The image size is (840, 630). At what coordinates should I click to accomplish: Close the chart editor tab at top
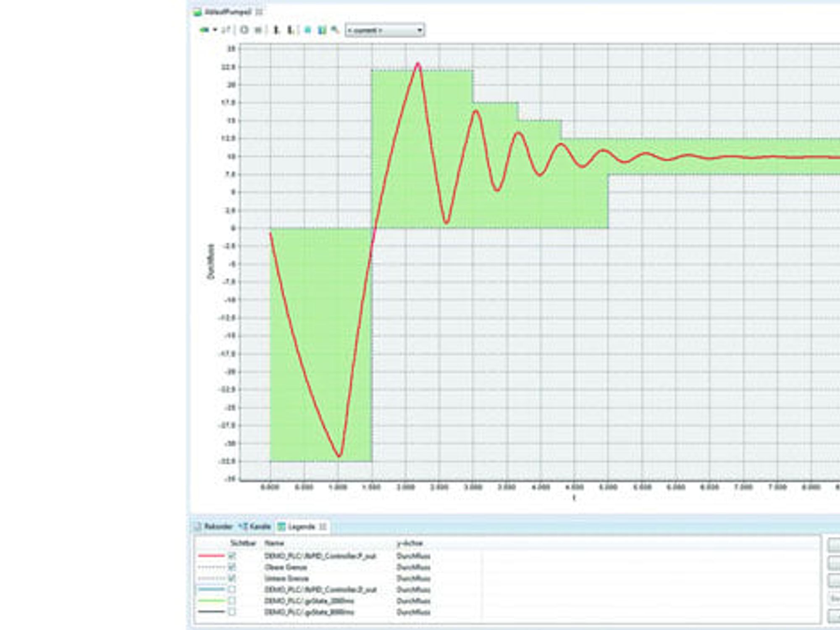pos(259,12)
